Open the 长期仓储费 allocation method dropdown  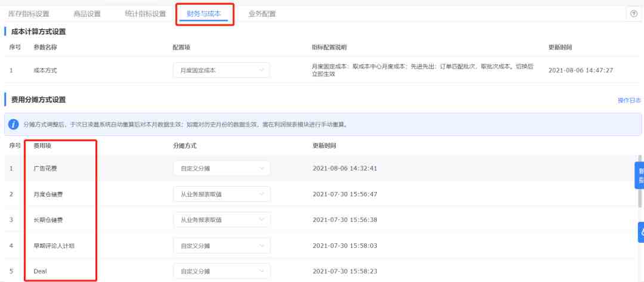tap(221, 219)
